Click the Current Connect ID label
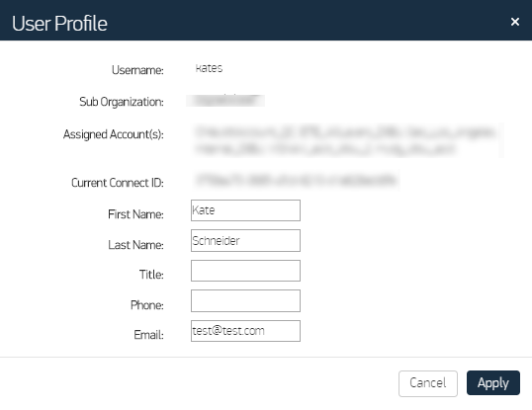This screenshot has height=410, width=532. point(118,183)
